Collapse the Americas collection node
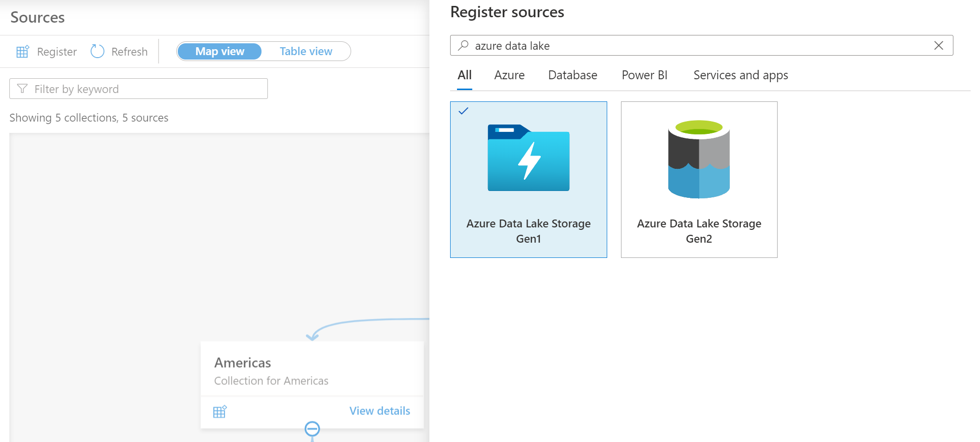This screenshot has height=442, width=980. pos(312,429)
